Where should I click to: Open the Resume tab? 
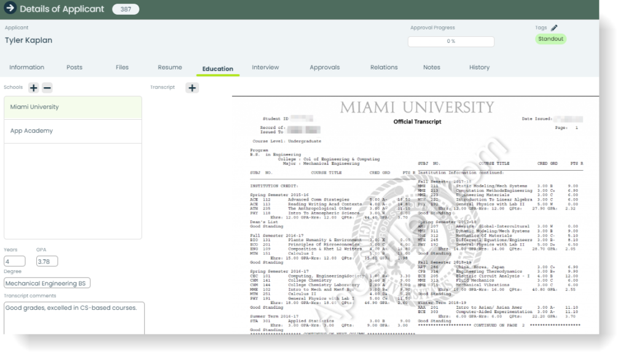click(170, 68)
